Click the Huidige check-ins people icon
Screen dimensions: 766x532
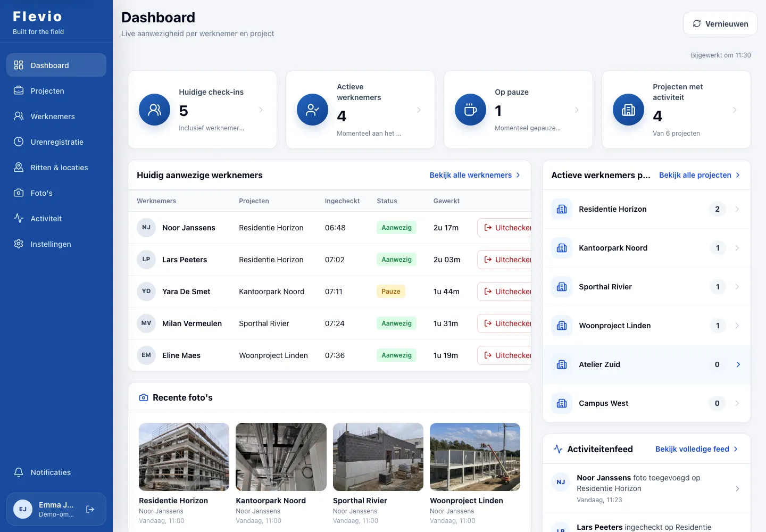tap(154, 110)
